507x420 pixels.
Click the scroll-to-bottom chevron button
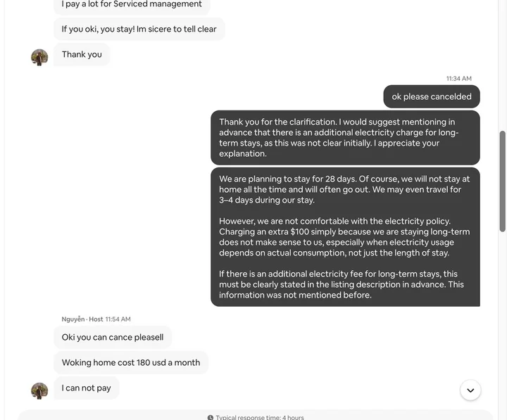click(470, 390)
